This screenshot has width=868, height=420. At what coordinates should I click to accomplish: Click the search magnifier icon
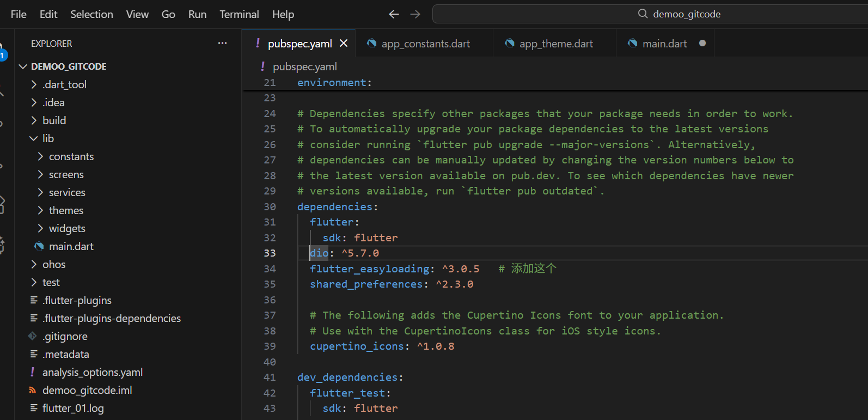pyautogui.click(x=643, y=14)
